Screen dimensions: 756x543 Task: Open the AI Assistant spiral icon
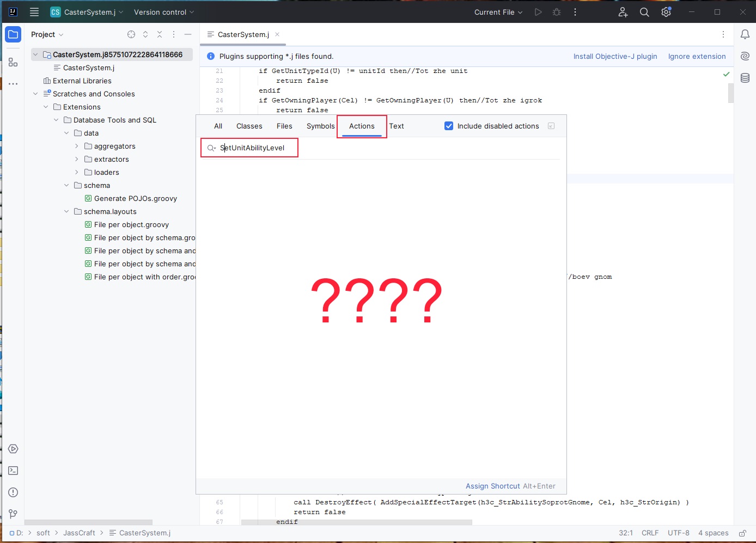(x=745, y=56)
